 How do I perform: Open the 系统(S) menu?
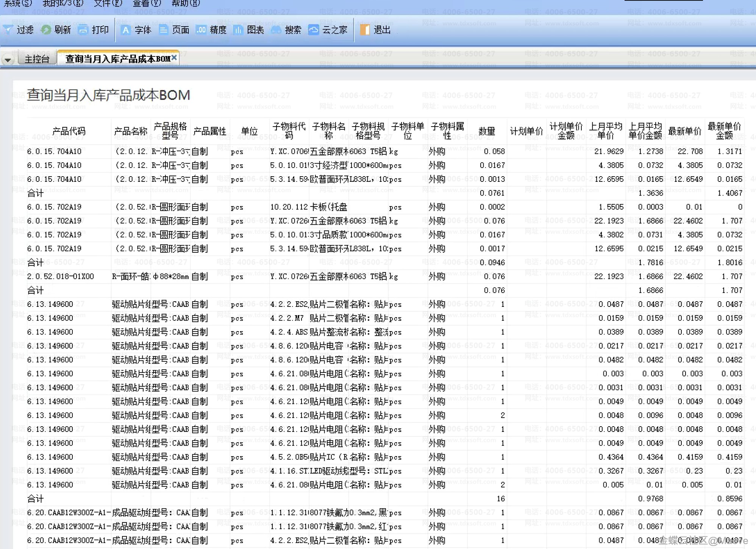coord(17,3)
